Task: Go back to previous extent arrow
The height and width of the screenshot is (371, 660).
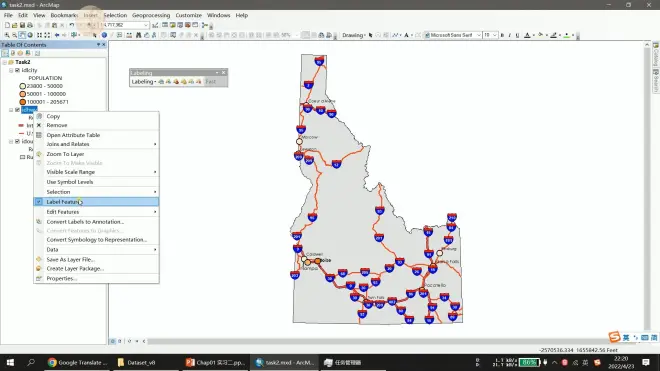Action: [x=57, y=35]
